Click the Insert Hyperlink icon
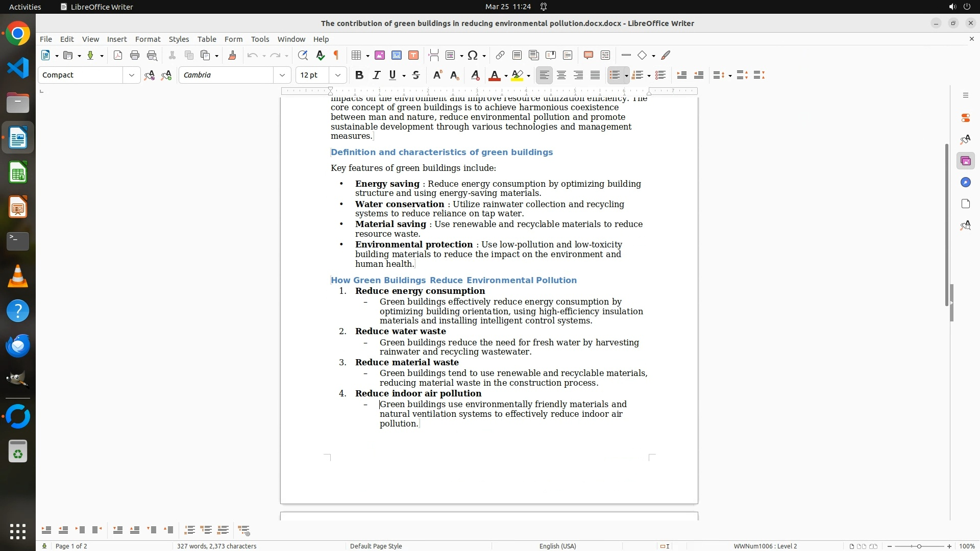980x551 pixels. click(x=500, y=56)
